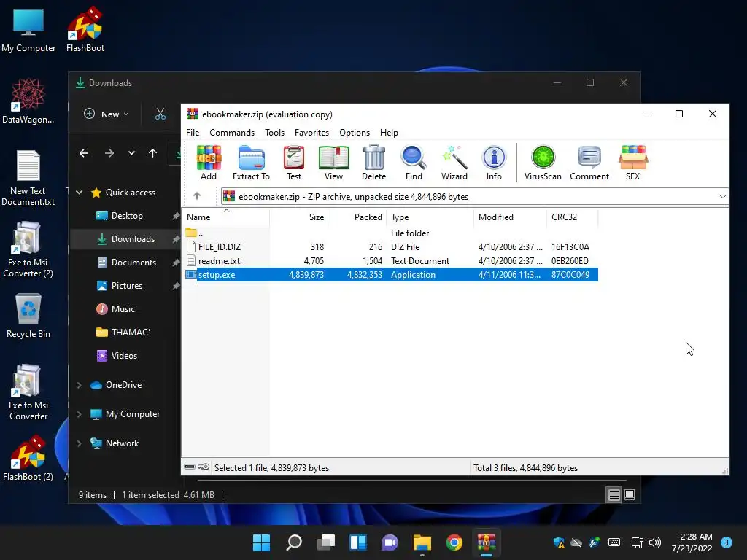Click the Windows Start button
This screenshot has width=747, height=560.
click(261, 542)
